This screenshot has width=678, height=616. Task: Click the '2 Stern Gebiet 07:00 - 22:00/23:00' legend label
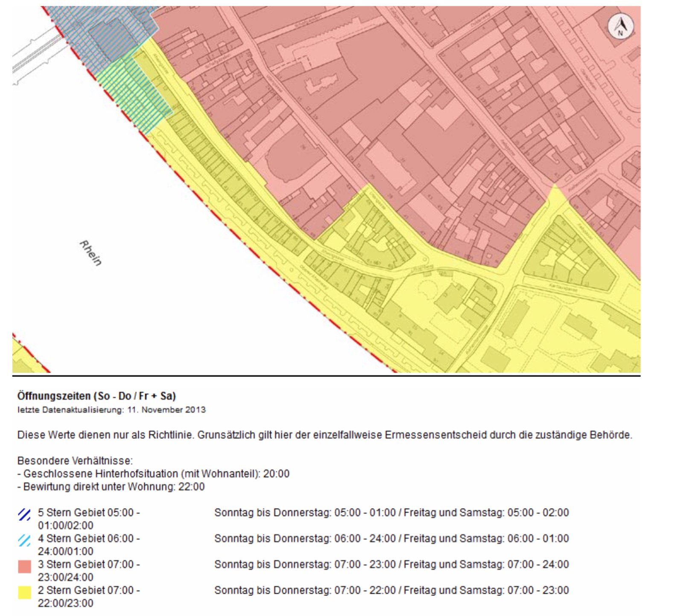[x=89, y=597]
